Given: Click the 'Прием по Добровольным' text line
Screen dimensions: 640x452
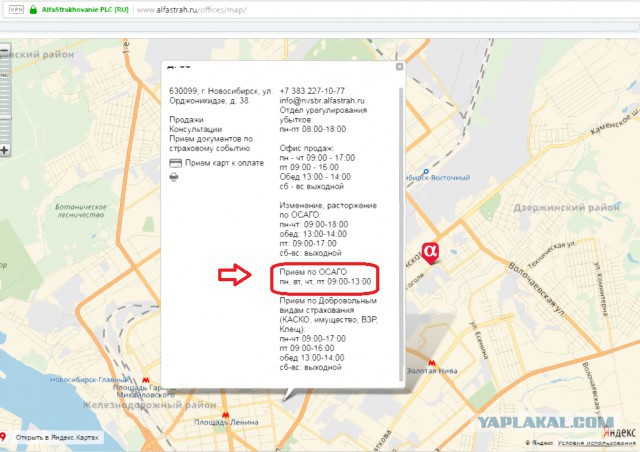Looking at the screenshot, I should [x=328, y=301].
